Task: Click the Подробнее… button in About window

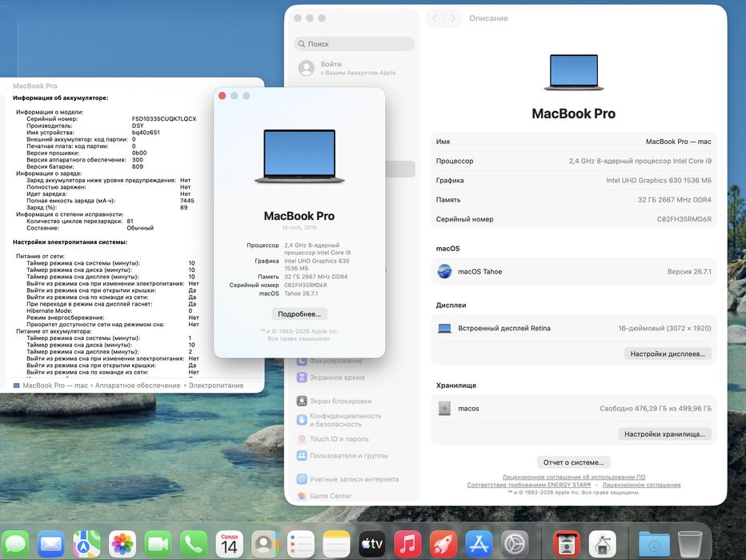Action: point(299,314)
